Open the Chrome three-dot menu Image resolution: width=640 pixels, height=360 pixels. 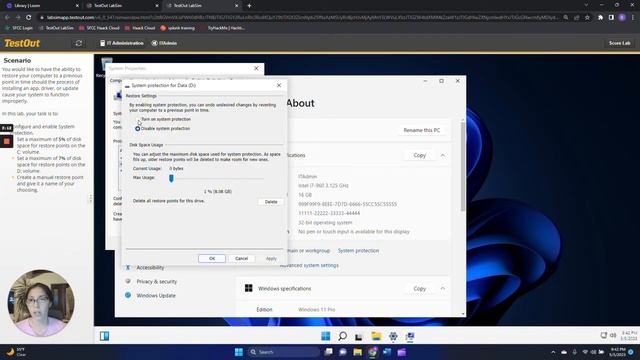(x=633, y=18)
